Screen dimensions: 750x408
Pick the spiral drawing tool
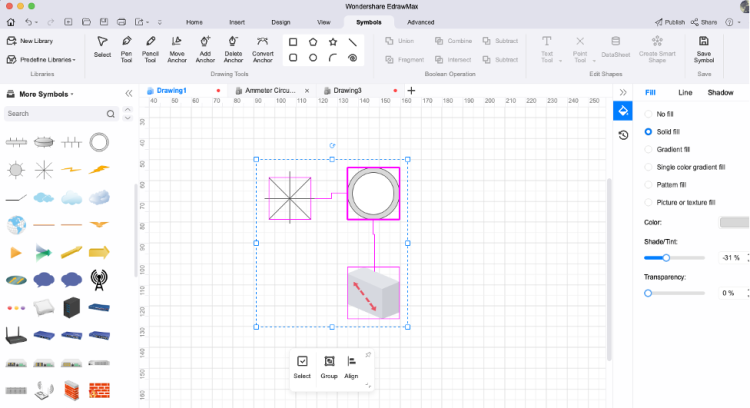point(353,58)
